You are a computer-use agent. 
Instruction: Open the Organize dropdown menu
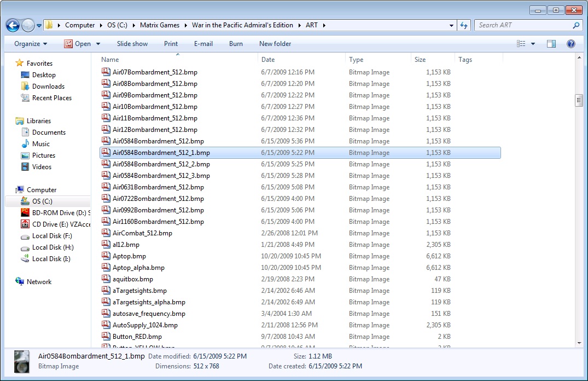coord(31,44)
